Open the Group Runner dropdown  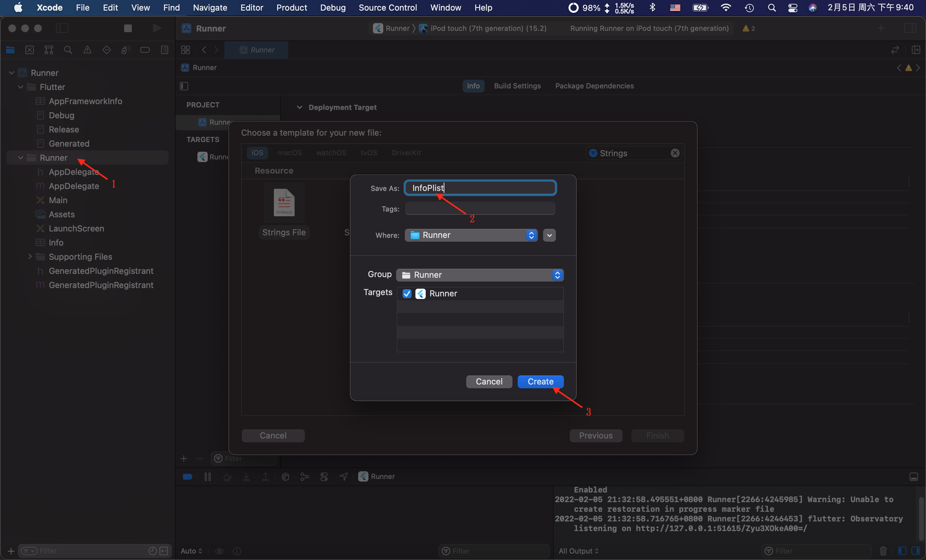click(479, 275)
